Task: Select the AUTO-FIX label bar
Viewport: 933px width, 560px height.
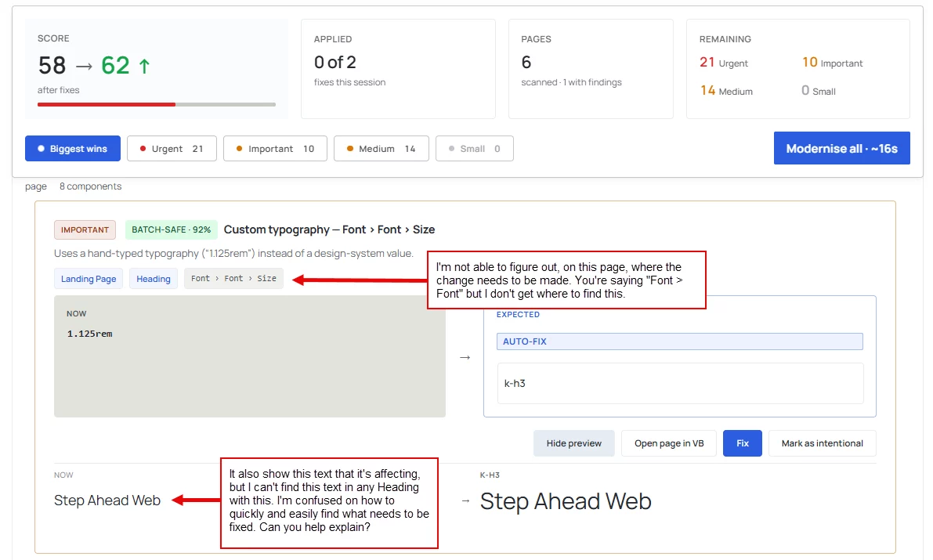Action: (679, 341)
